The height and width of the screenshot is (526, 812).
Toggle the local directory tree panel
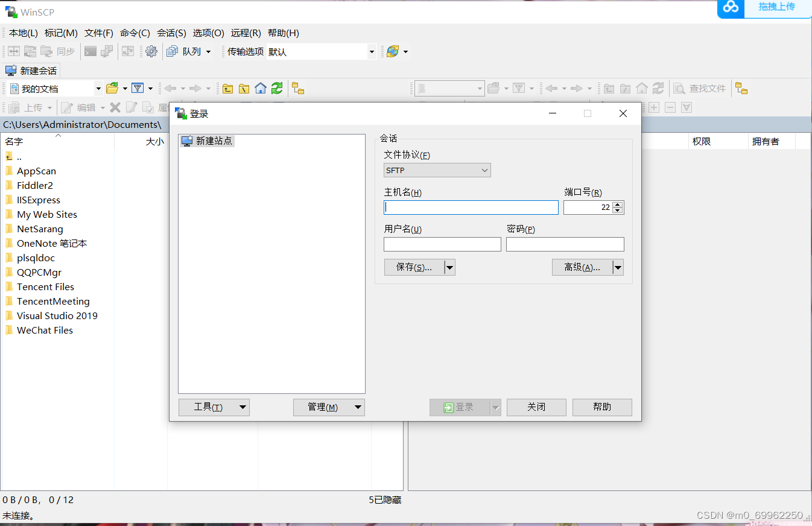298,88
